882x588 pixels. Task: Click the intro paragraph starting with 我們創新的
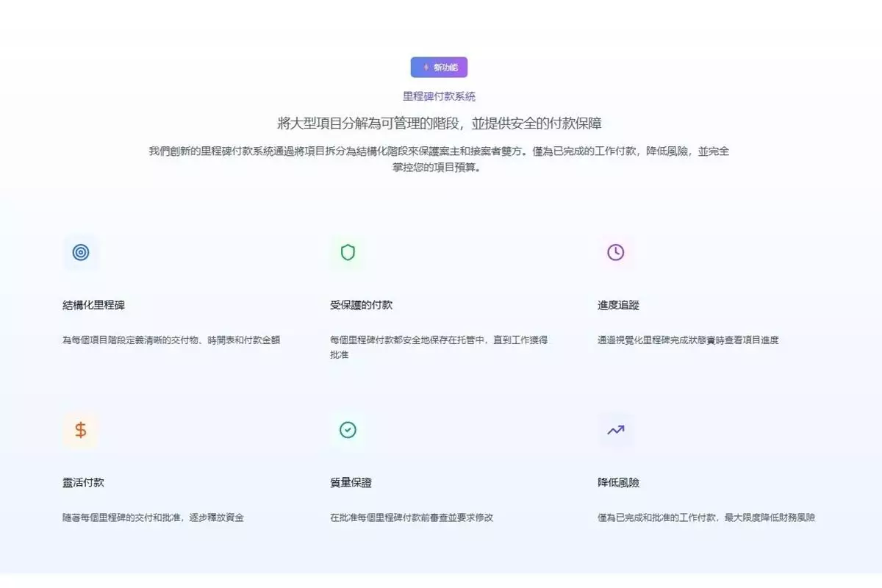coord(439,159)
